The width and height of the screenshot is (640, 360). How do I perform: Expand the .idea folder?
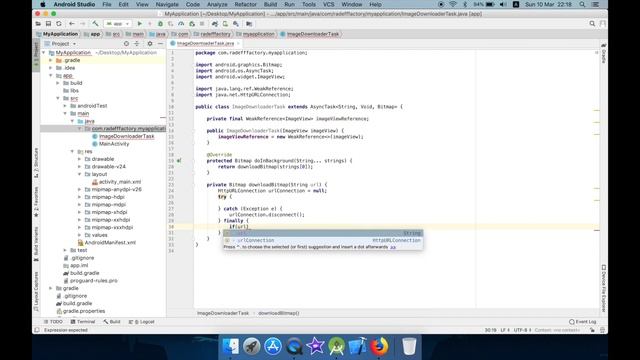point(51,68)
